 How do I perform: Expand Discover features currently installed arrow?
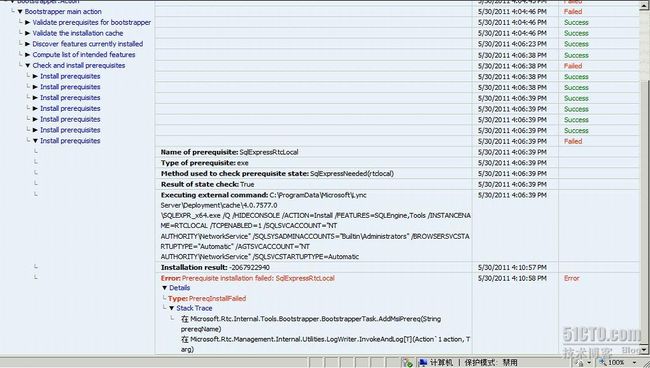pos(27,44)
